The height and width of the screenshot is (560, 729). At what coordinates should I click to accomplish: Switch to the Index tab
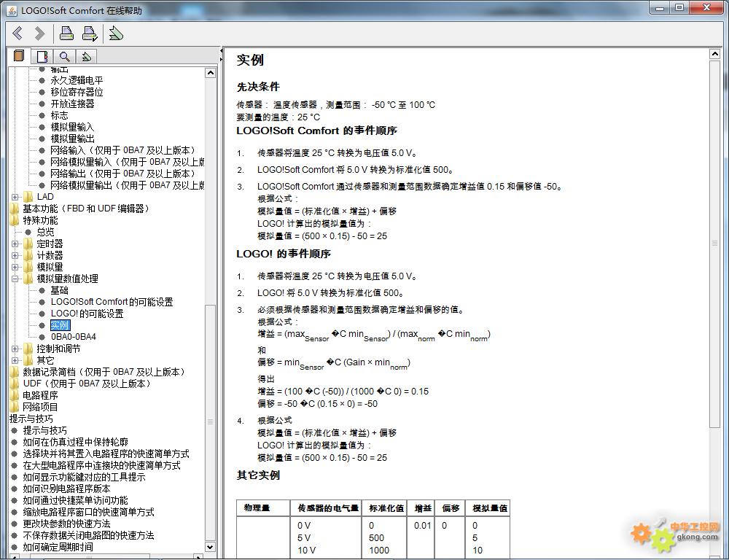click(42, 57)
